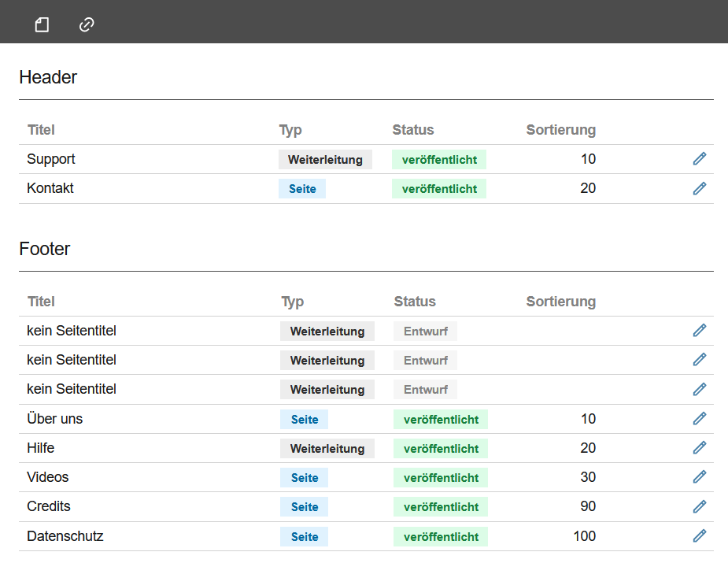
Task: Edit the first "kein Seitentitel" draft entry
Action: coord(699,331)
